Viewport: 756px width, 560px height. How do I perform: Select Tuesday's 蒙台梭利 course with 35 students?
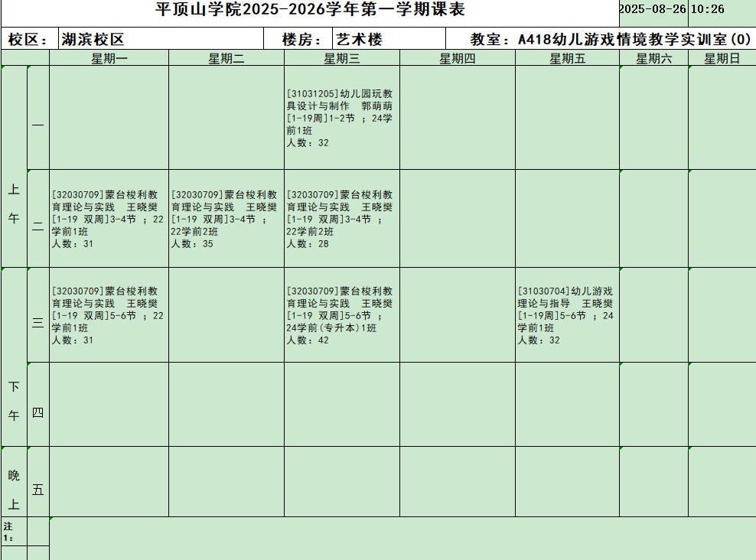(x=226, y=219)
